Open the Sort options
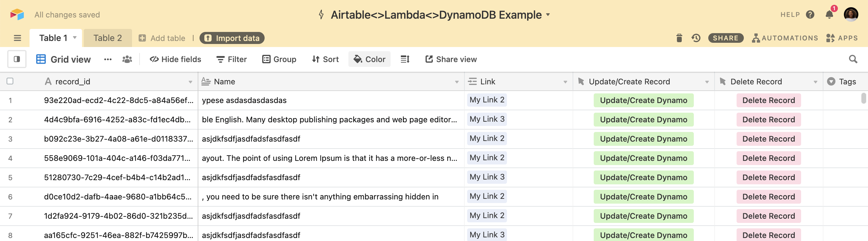 325,59
